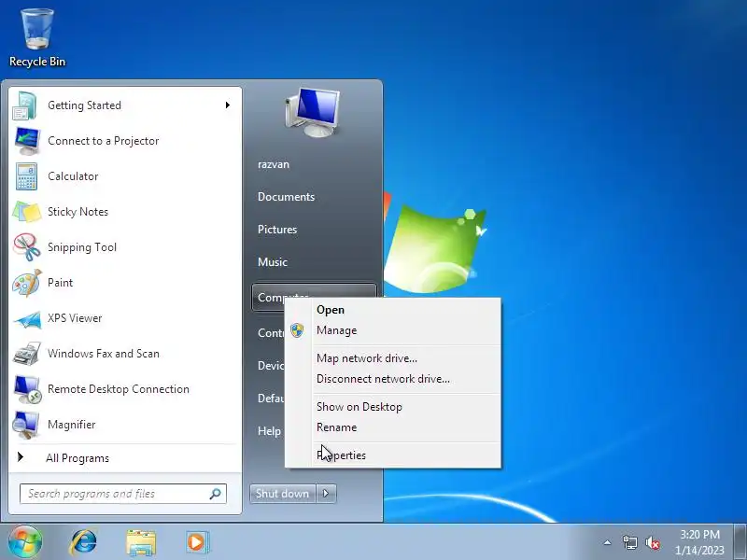This screenshot has width=747, height=560.
Task: Expand the Getting Started submenu arrow
Action: click(x=228, y=105)
